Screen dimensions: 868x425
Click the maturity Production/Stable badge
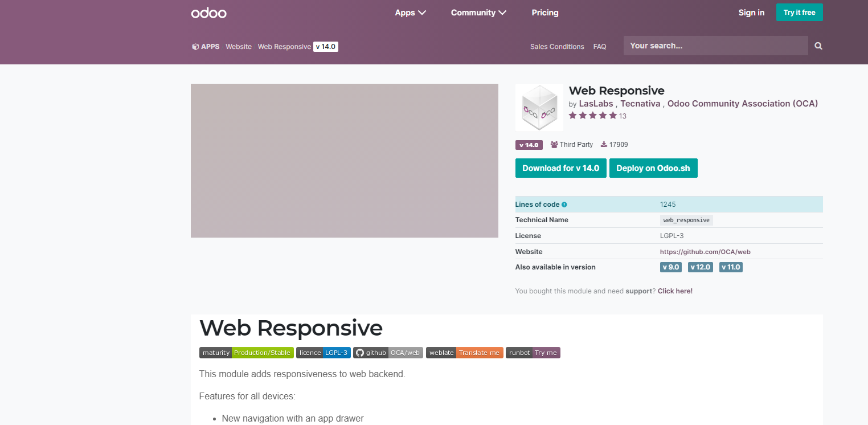coord(247,353)
